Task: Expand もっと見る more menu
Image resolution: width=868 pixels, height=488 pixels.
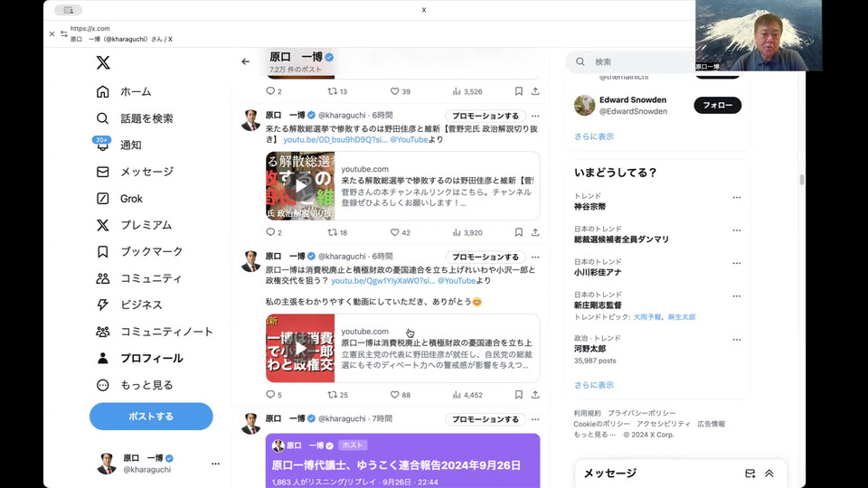Action: point(135,385)
